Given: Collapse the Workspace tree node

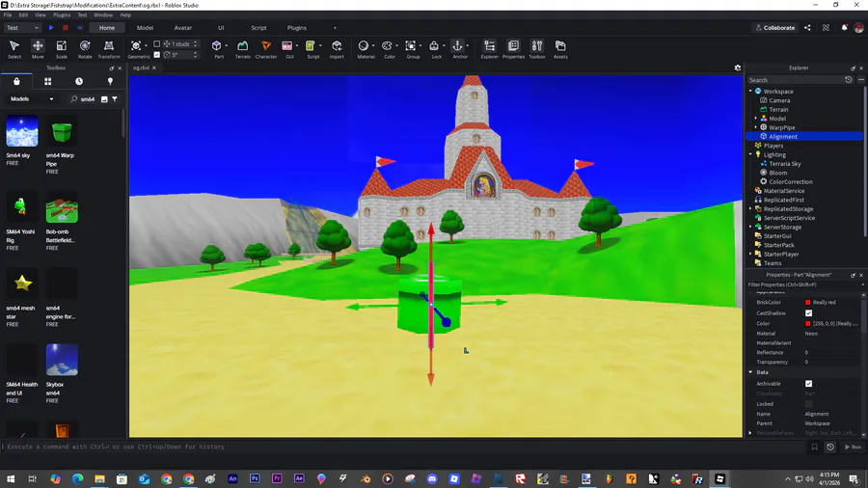Looking at the screenshot, I should (x=750, y=92).
